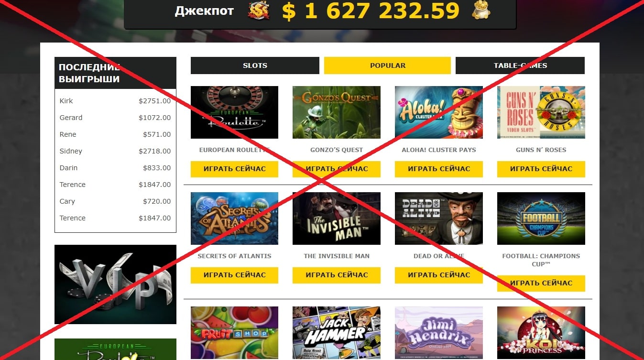Viewport: 644px width, 360px height.
Task: Open the Guns N' Roses slot image
Action: coord(541,112)
